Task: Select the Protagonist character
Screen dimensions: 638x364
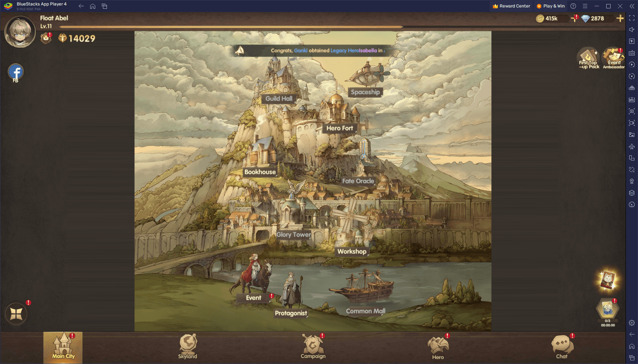Action: click(291, 313)
